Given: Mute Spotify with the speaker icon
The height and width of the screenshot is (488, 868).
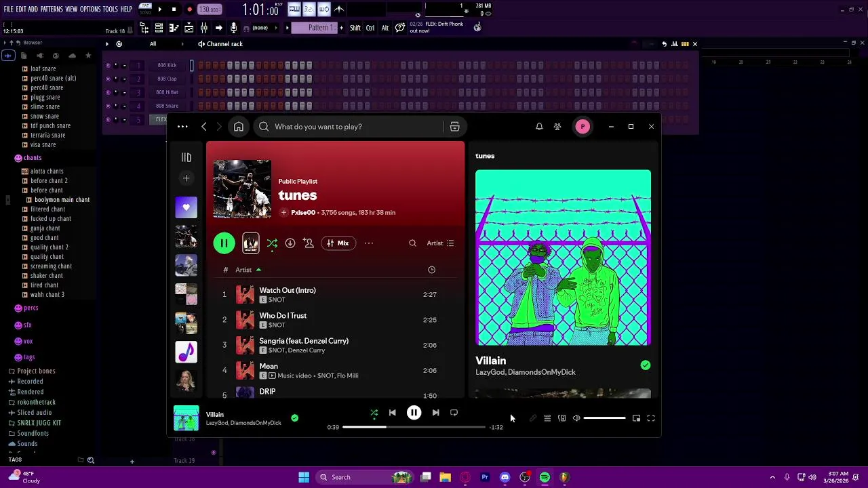Looking at the screenshot, I should (x=576, y=418).
